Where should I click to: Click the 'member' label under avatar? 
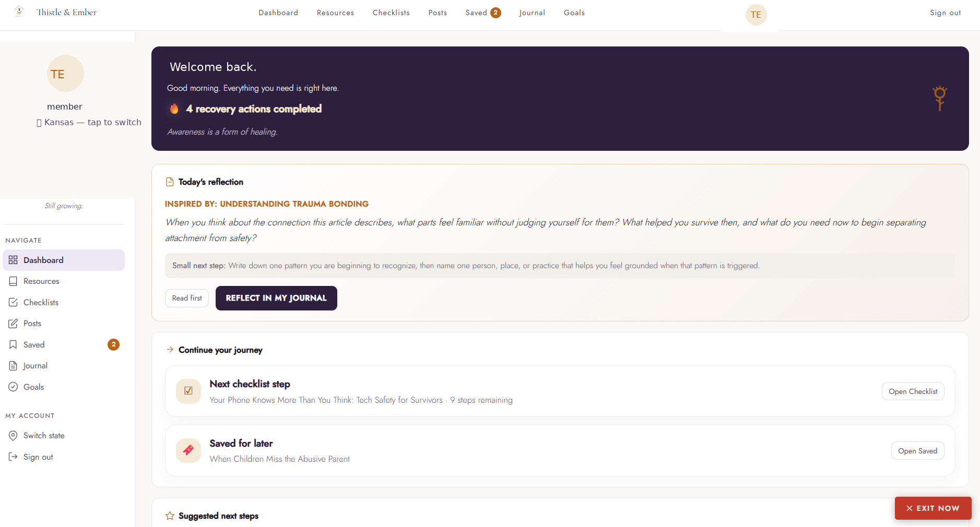[65, 106]
